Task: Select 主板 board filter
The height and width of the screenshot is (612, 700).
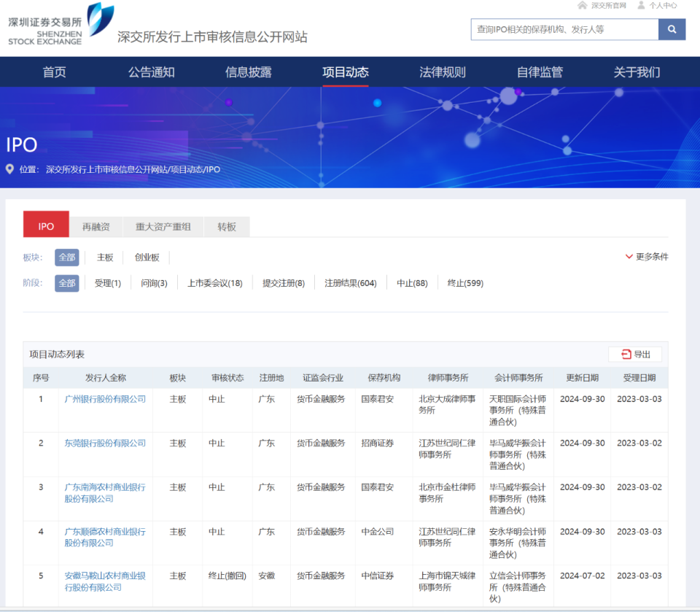Action: click(105, 257)
